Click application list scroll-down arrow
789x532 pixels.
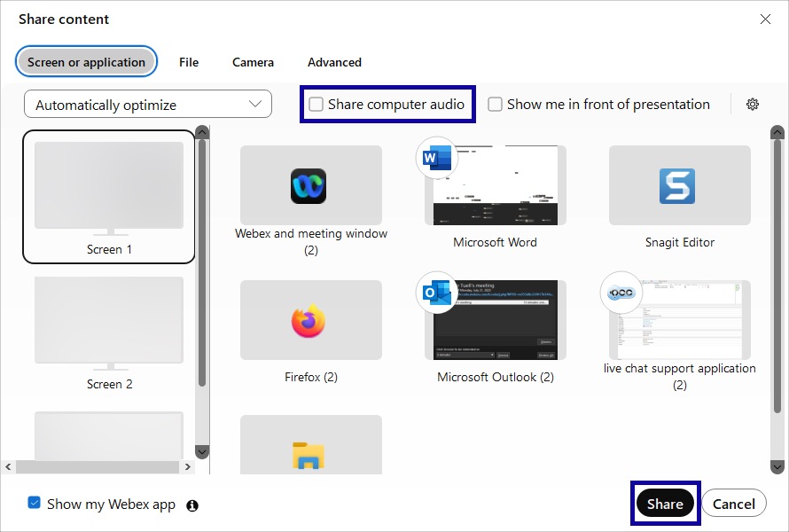click(x=777, y=467)
